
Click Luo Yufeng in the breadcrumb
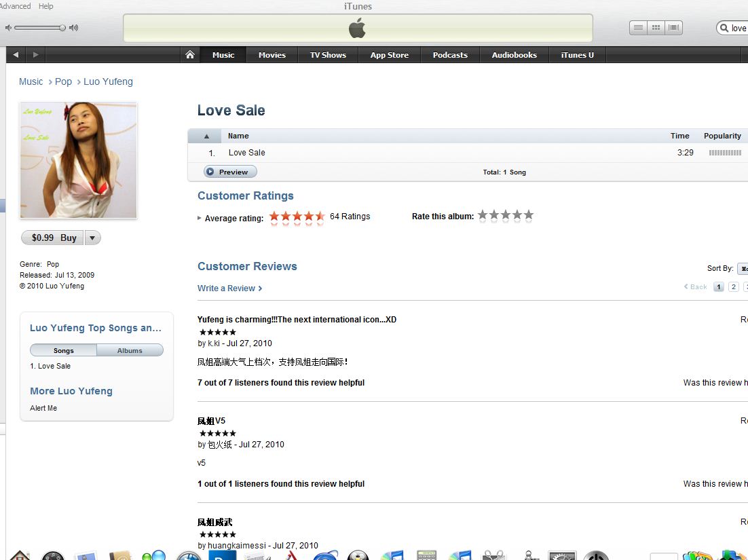coord(108,81)
